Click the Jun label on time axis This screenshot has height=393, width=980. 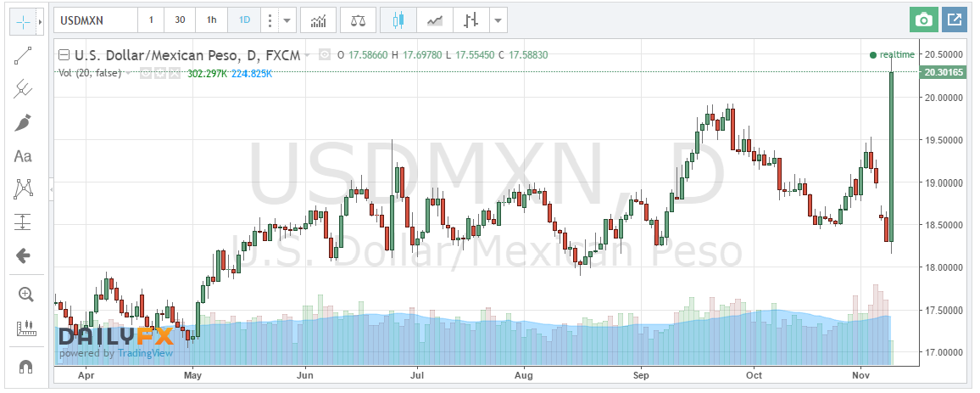304,375
